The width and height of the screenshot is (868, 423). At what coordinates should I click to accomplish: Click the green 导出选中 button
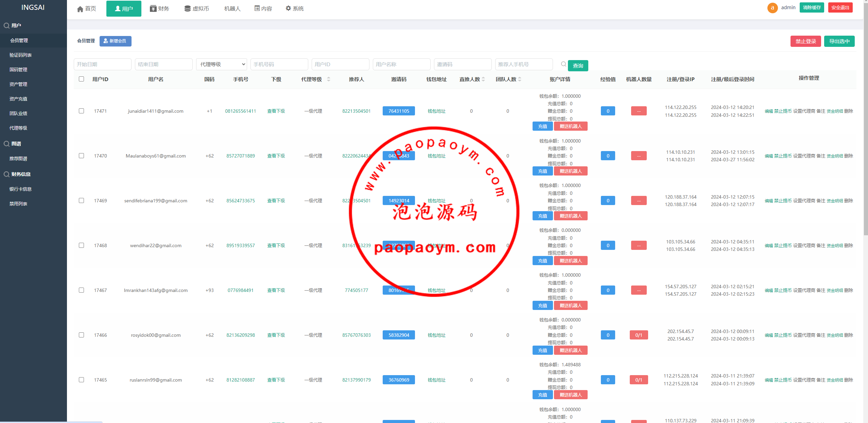pyautogui.click(x=839, y=41)
